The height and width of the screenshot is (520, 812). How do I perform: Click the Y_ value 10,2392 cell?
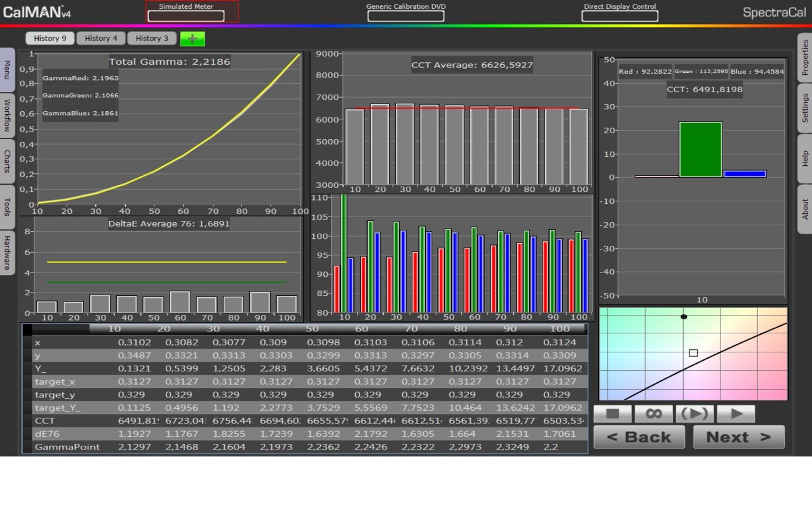click(468, 368)
